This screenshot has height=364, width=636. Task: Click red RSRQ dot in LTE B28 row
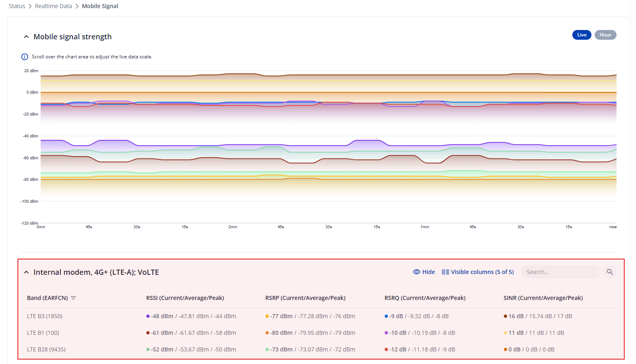(x=386, y=349)
